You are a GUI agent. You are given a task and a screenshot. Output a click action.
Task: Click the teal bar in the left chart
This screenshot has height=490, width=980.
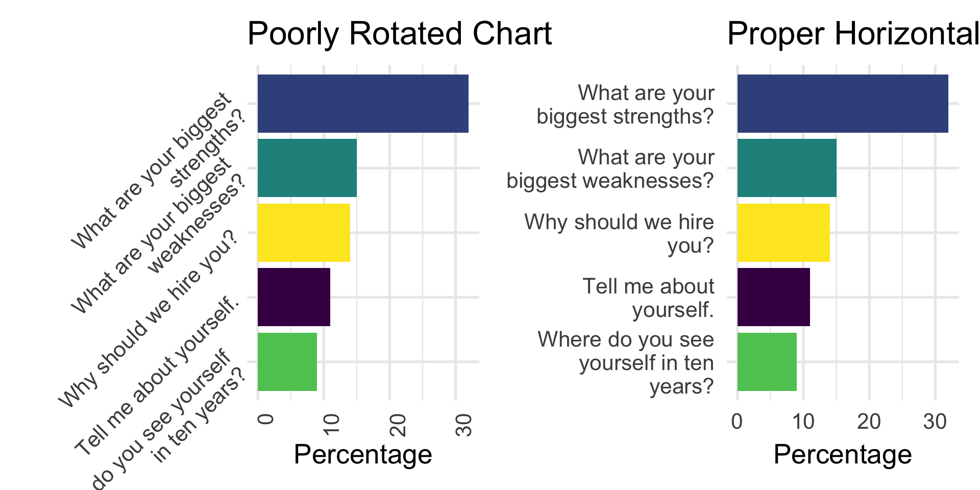click(307, 168)
